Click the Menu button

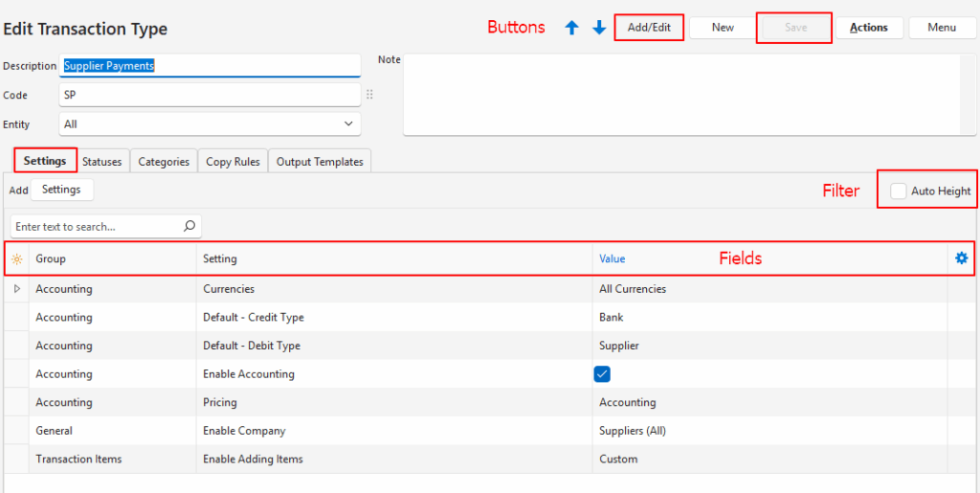tap(942, 28)
